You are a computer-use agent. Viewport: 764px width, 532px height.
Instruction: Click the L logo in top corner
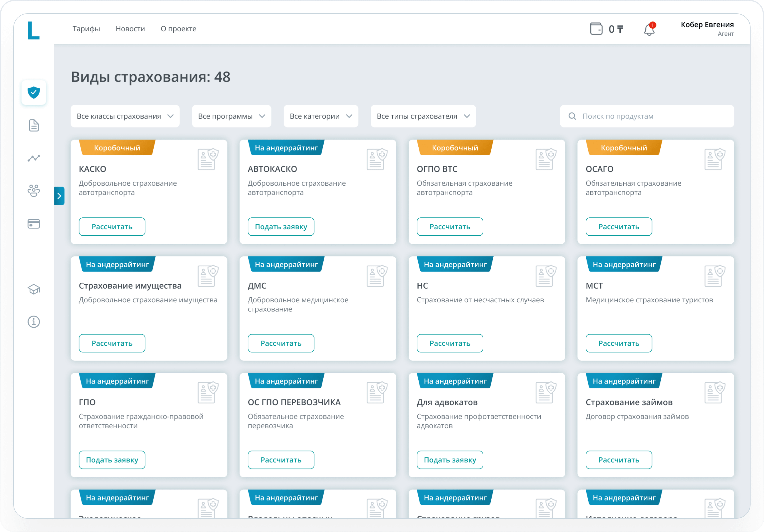click(33, 30)
